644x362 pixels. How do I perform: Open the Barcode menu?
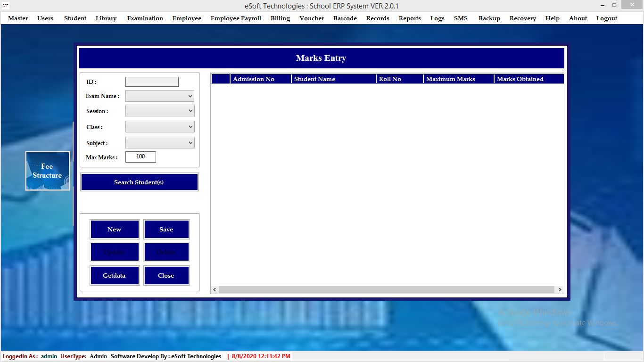click(345, 18)
